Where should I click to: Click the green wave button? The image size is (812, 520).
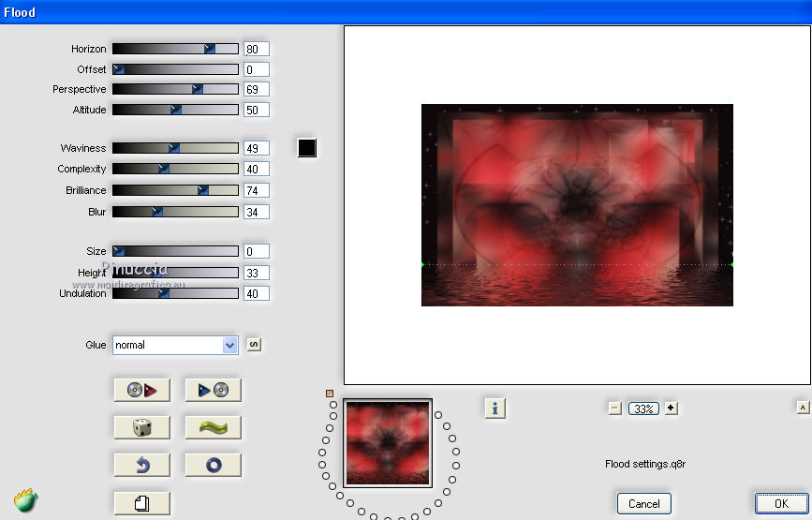(x=214, y=427)
